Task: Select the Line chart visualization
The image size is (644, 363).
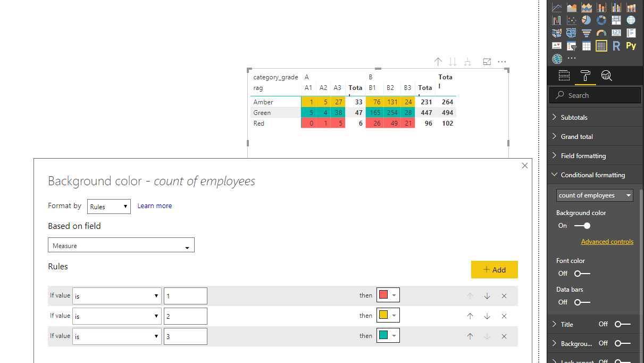Action: tap(557, 7)
